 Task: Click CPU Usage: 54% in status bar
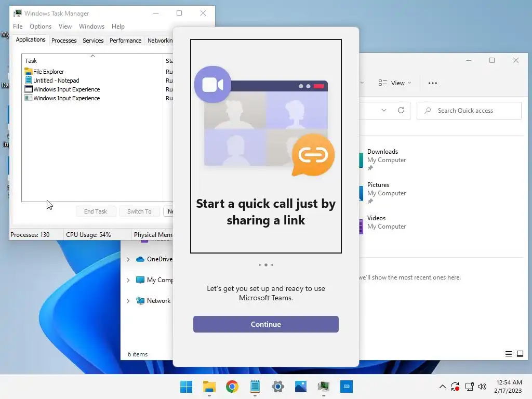coord(88,235)
